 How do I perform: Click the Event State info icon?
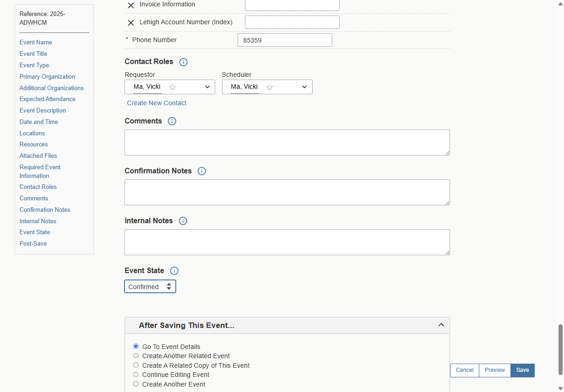pyautogui.click(x=174, y=271)
